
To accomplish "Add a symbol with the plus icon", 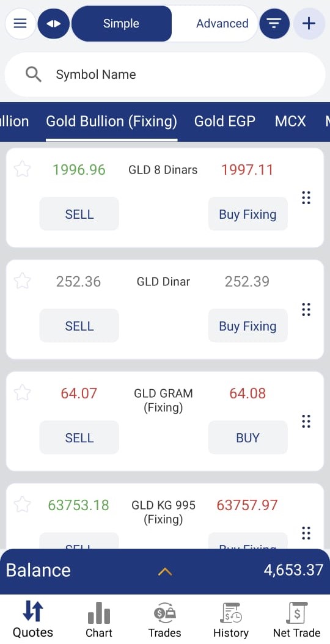I will coord(309,23).
